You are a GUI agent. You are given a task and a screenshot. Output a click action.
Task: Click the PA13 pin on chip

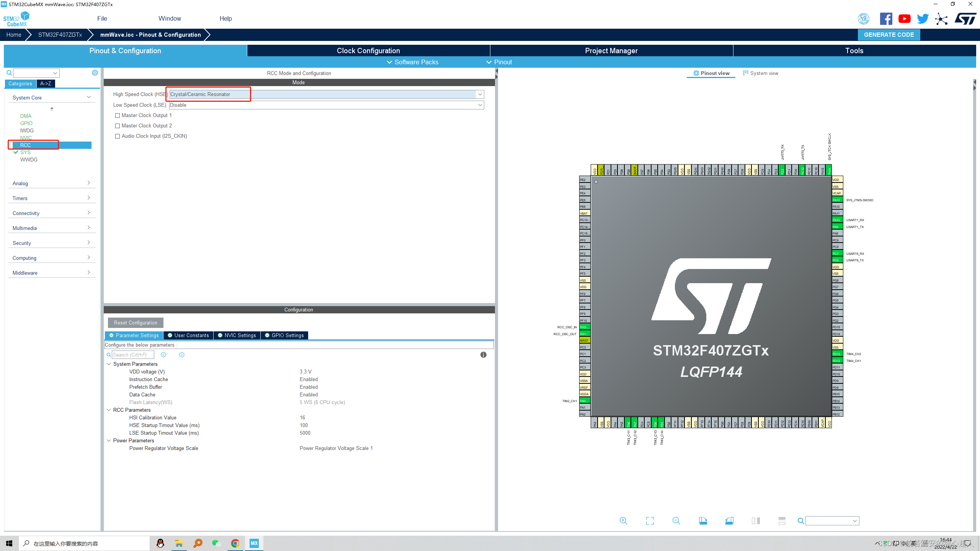pyautogui.click(x=837, y=200)
